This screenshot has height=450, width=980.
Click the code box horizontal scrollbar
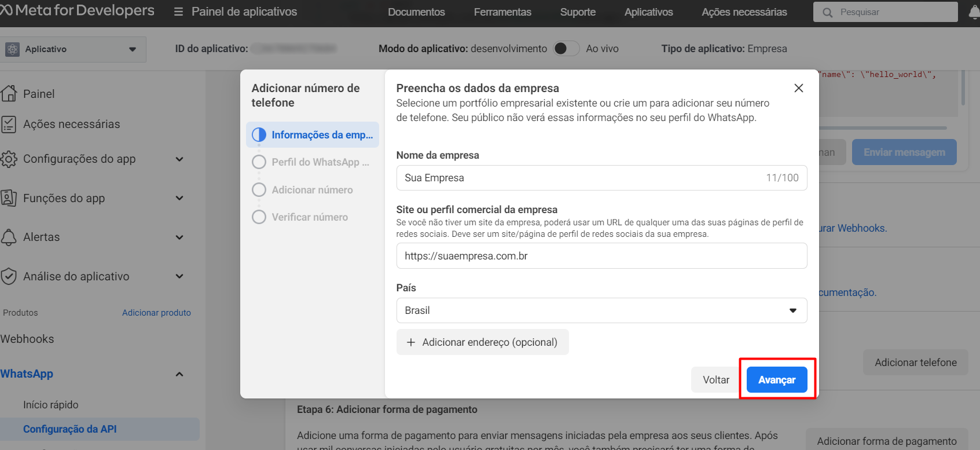click(x=883, y=128)
